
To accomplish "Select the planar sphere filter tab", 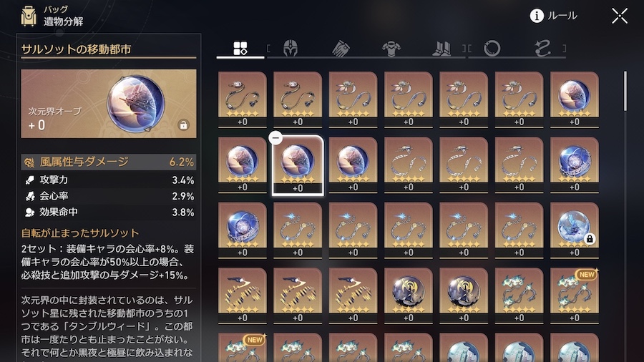I will (492, 49).
